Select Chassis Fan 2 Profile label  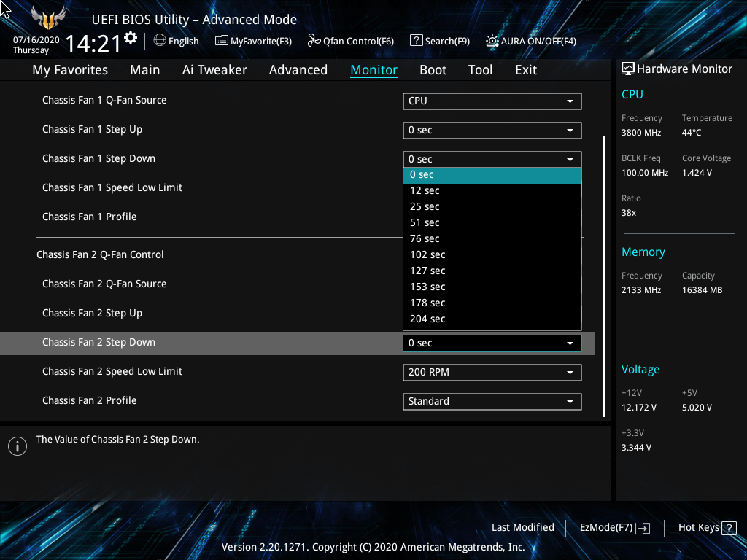89,400
